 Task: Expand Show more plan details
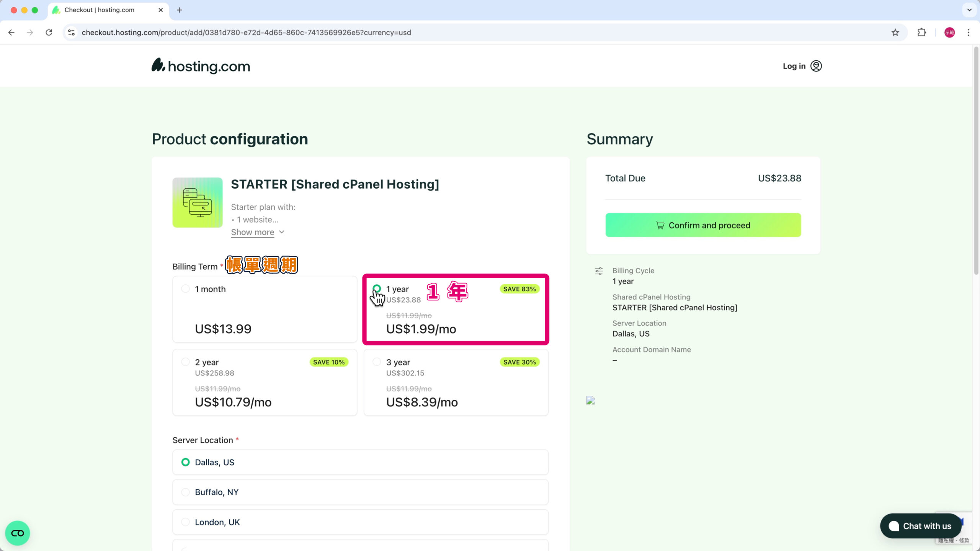click(x=257, y=232)
